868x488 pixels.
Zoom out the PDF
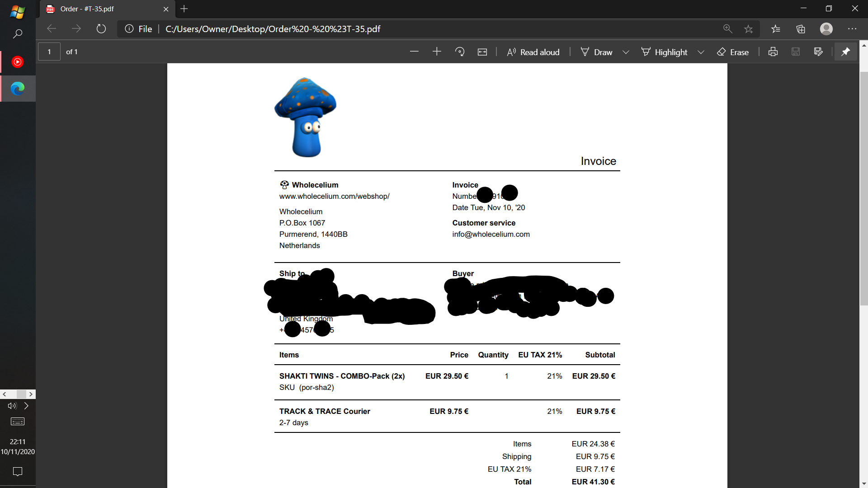pyautogui.click(x=414, y=52)
